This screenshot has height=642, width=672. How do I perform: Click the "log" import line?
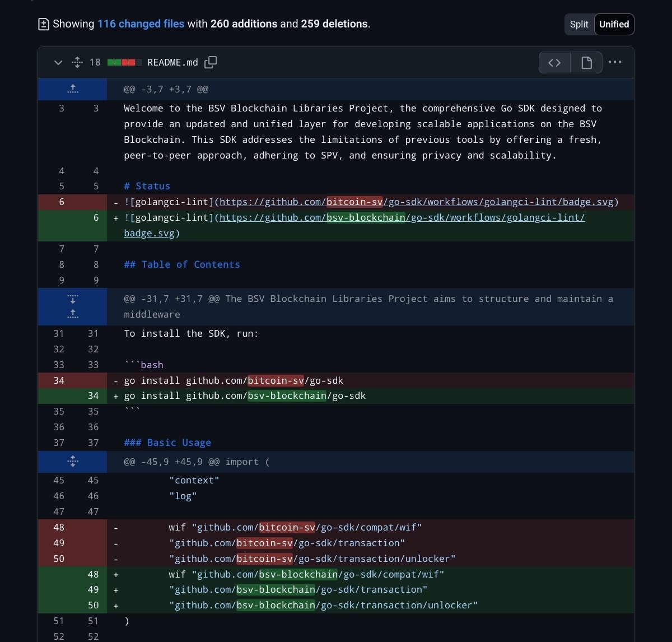(x=183, y=496)
